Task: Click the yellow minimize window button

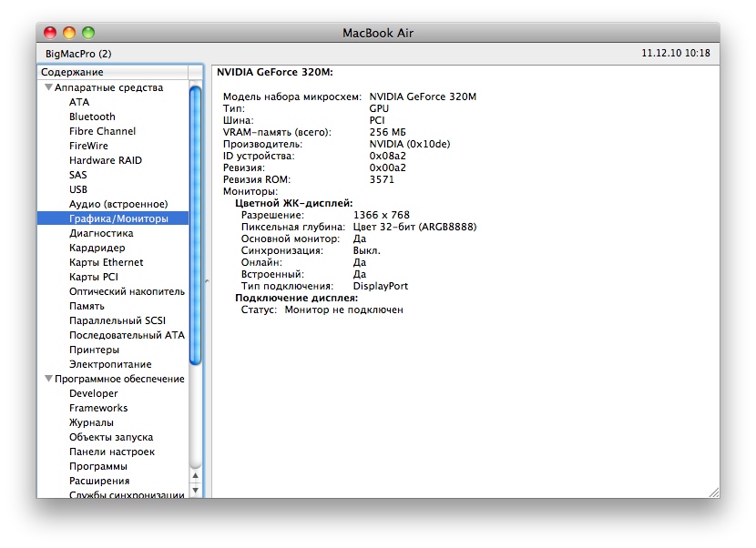Action: (69, 33)
